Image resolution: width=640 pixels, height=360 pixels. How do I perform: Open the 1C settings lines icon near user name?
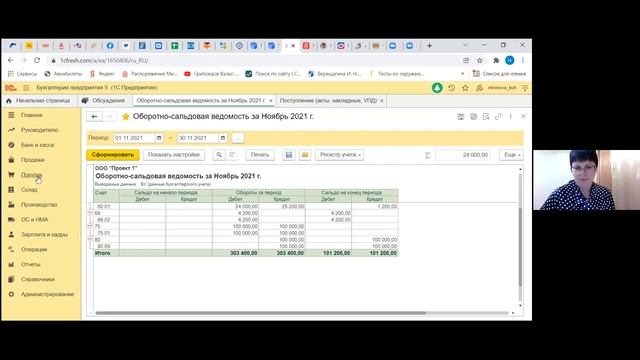tap(525, 88)
